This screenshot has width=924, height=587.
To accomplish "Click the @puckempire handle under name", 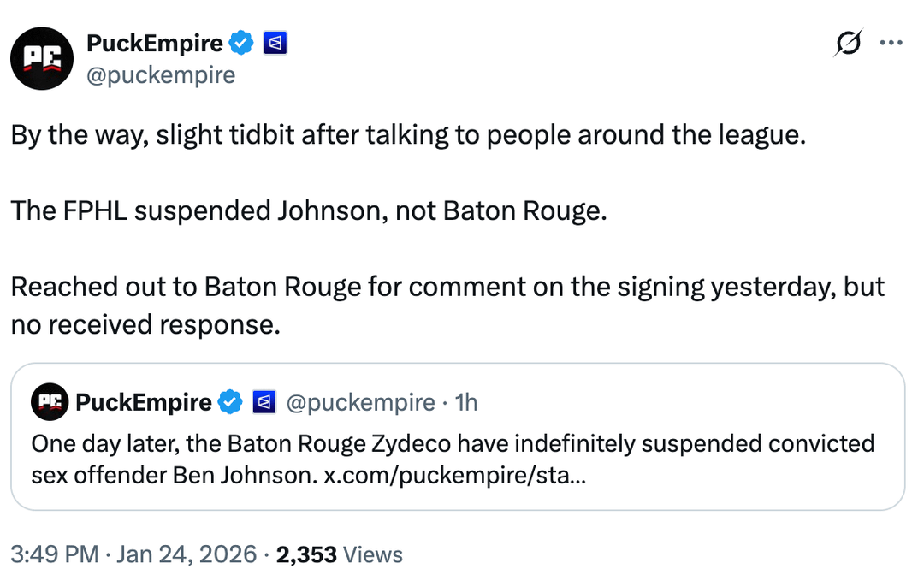I will coord(161,75).
